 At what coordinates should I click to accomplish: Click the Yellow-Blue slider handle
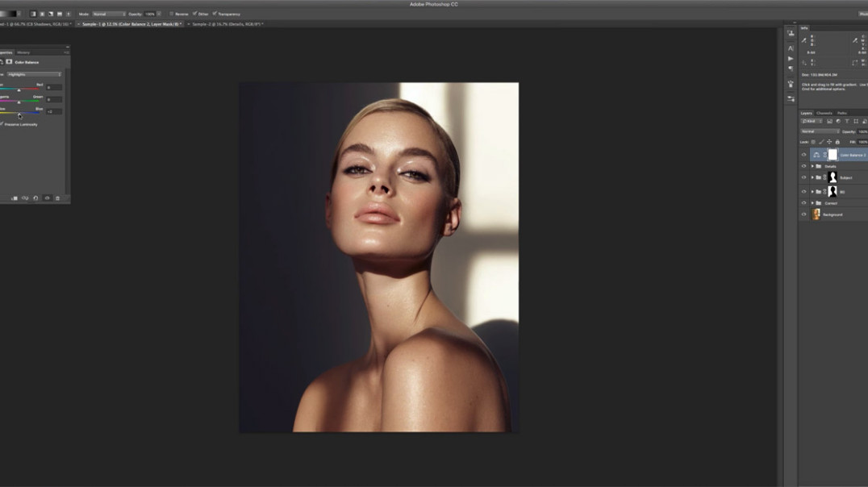click(19, 115)
